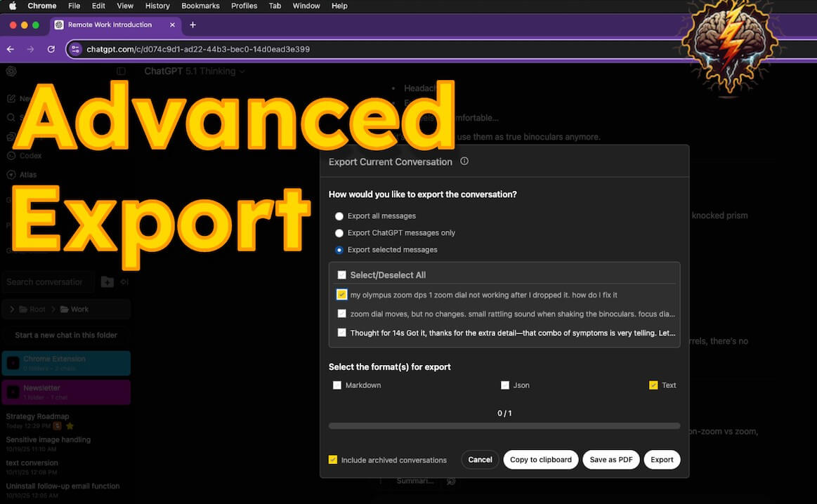This screenshot has height=504, width=817.
Task: Click the chatgpt.com address bar URL
Action: click(198, 49)
